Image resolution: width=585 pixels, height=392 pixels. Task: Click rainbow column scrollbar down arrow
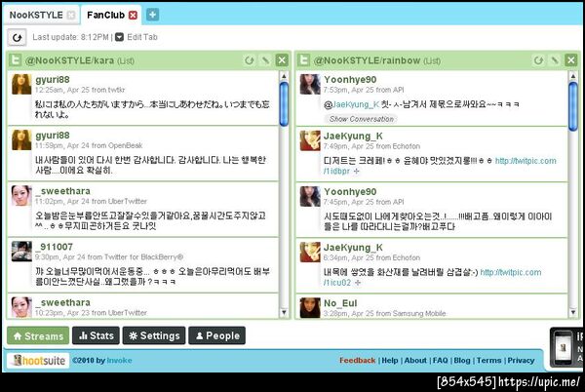tap(573, 313)
